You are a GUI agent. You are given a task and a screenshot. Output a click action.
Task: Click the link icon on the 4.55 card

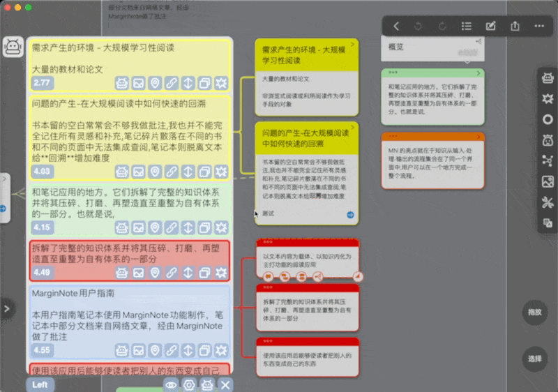point(172,350)
